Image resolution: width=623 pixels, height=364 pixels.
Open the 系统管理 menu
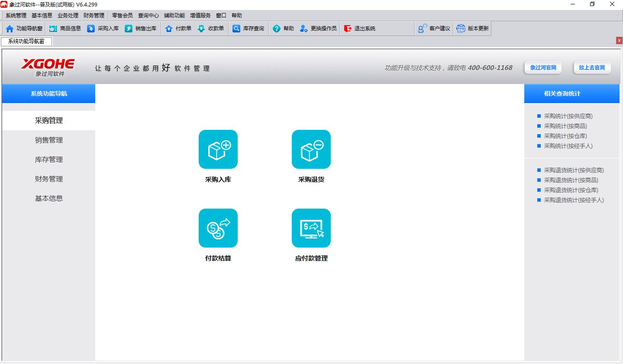[16, 16]
